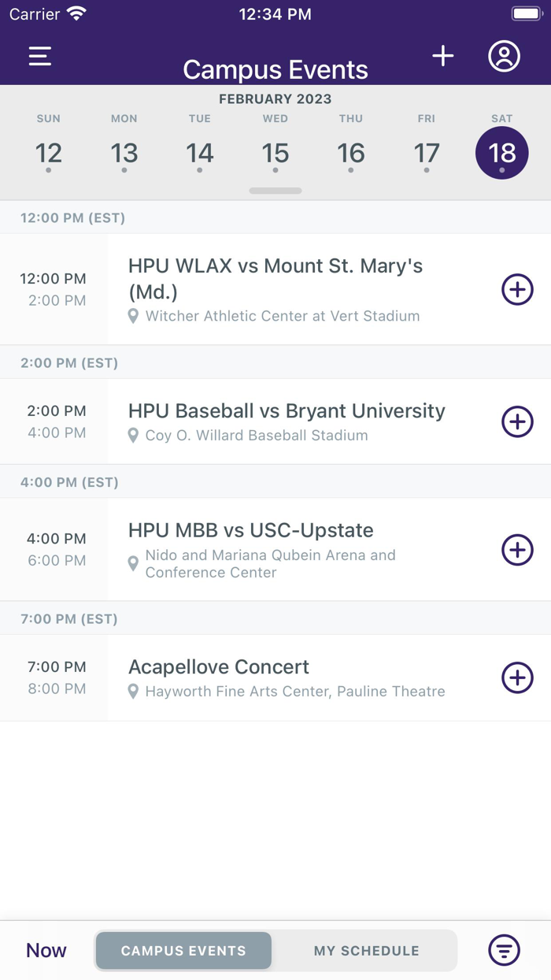
Task: Switch to the My Schedule tab
Action: tap(366, 950)
